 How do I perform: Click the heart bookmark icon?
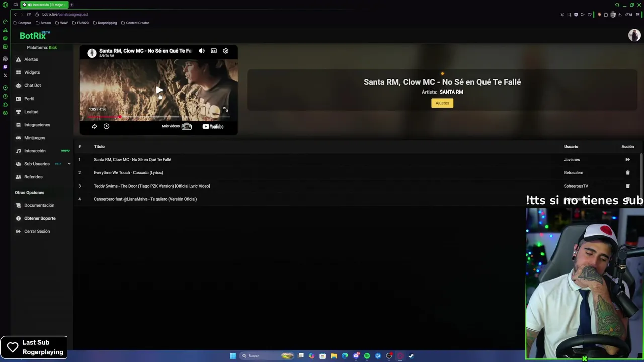click(x=590, y=15)
